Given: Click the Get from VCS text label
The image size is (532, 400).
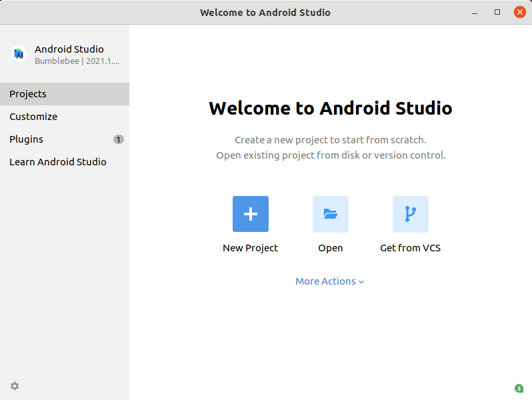Looking at the screenshot, I should click(x=410, y=248).
